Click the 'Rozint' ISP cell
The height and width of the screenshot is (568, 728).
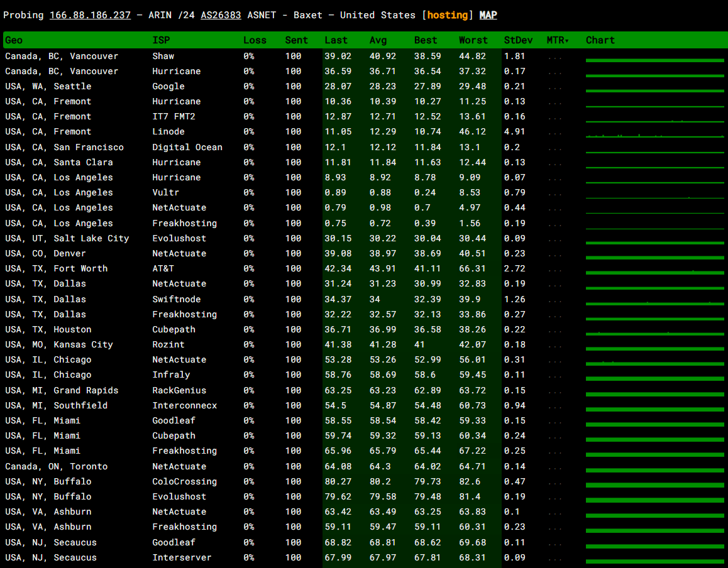(168, 345)
